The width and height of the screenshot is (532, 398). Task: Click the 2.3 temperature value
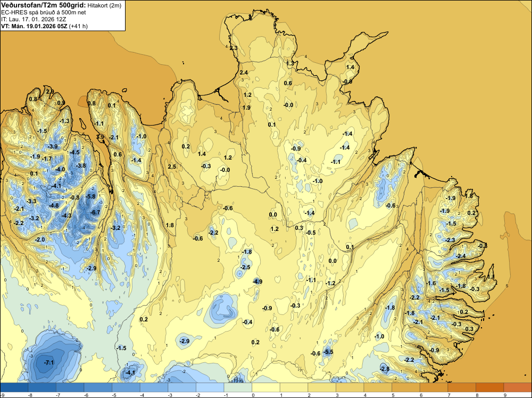point(234,48)
